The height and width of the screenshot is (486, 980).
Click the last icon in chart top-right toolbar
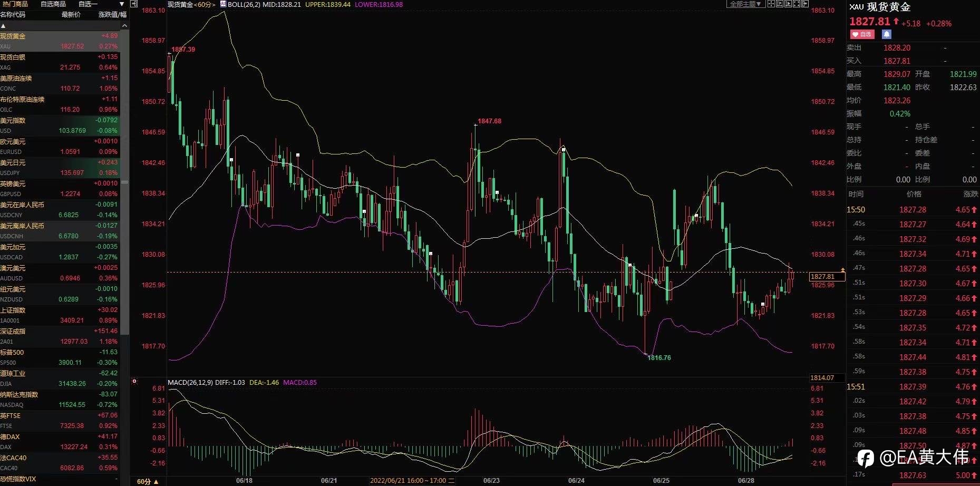point(805,4)
